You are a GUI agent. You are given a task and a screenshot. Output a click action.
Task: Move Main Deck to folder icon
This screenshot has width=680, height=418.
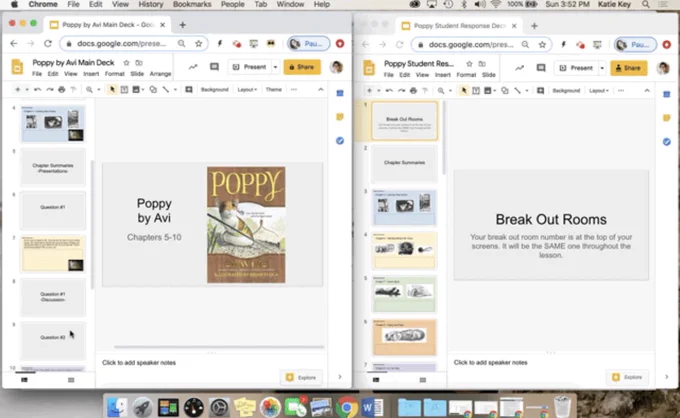(139, 63)
